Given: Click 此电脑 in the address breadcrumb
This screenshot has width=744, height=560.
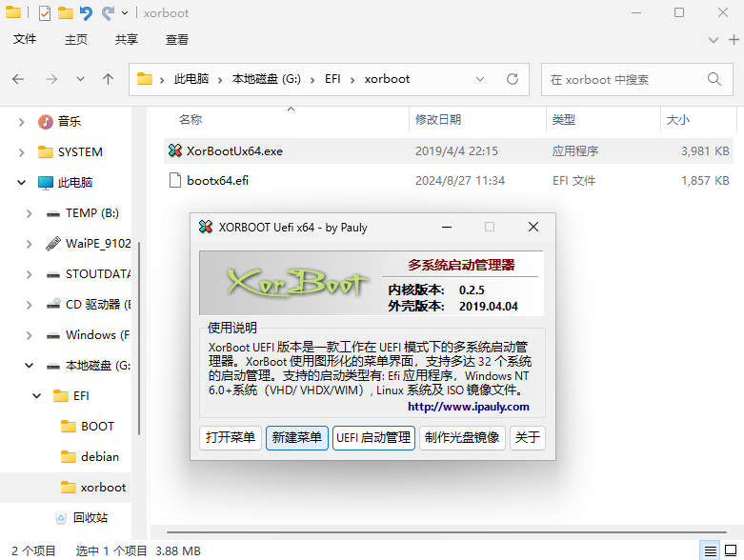Looking at the screenshot, I should click(x=191, y=79).
